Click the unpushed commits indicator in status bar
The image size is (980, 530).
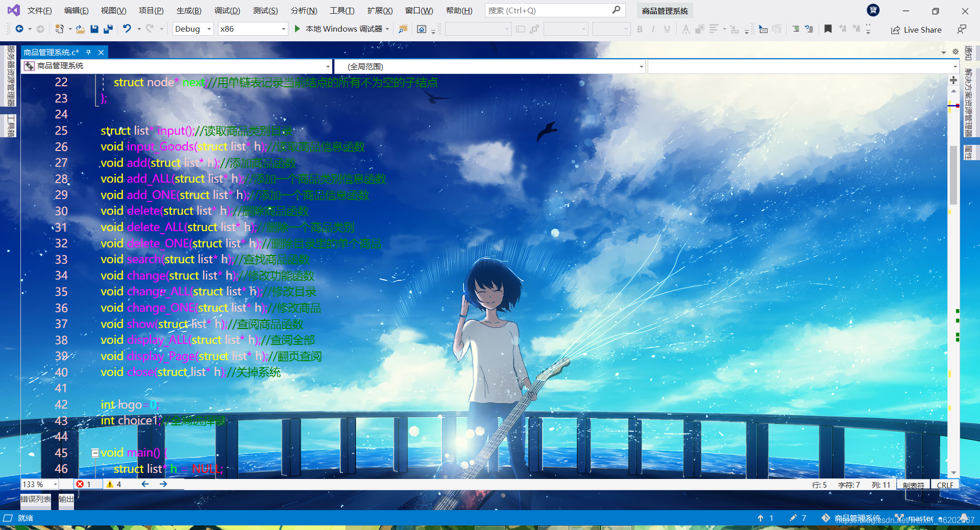point(766,518)
